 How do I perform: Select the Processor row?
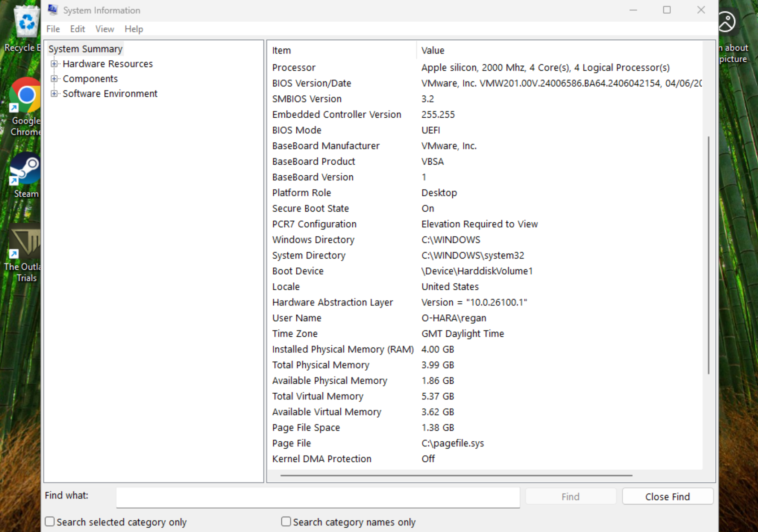[x=485, y=67]
